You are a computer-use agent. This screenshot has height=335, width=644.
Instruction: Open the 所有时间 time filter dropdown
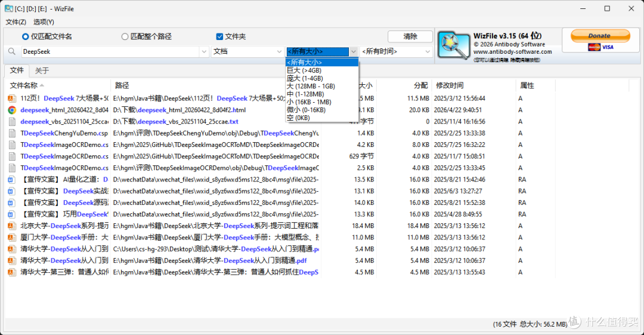pos(396,51)
